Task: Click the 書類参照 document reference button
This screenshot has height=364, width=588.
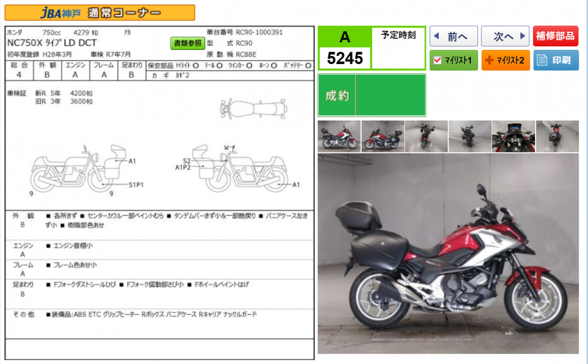Action: point(188,43)
